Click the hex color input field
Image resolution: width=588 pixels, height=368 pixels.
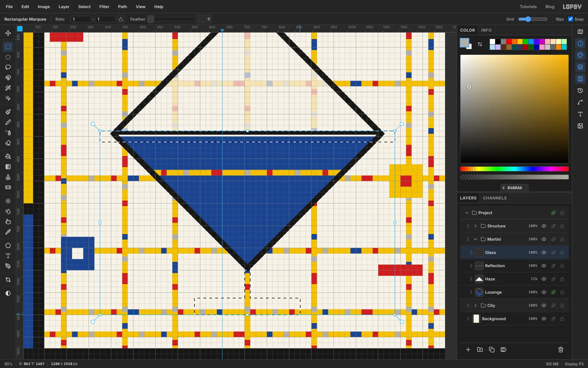point(514,188)
